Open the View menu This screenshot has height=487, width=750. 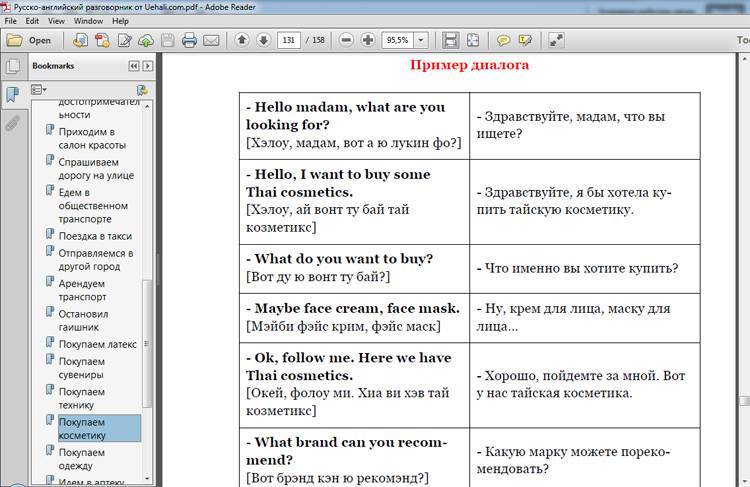click(56, 21)
